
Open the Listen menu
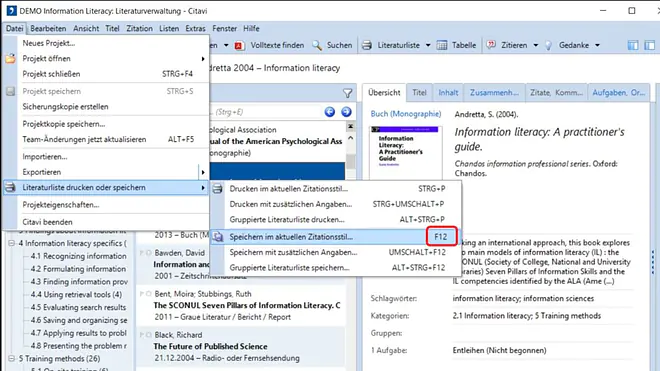point(169,29)
